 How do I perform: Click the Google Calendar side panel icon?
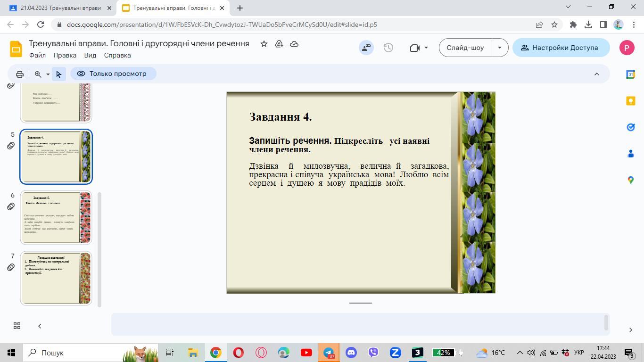point(630,74)
